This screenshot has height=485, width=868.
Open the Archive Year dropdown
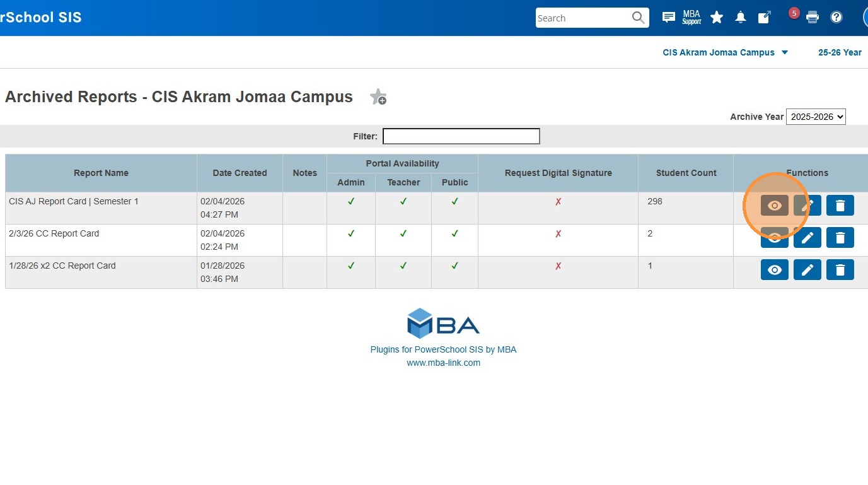point(816,117)
